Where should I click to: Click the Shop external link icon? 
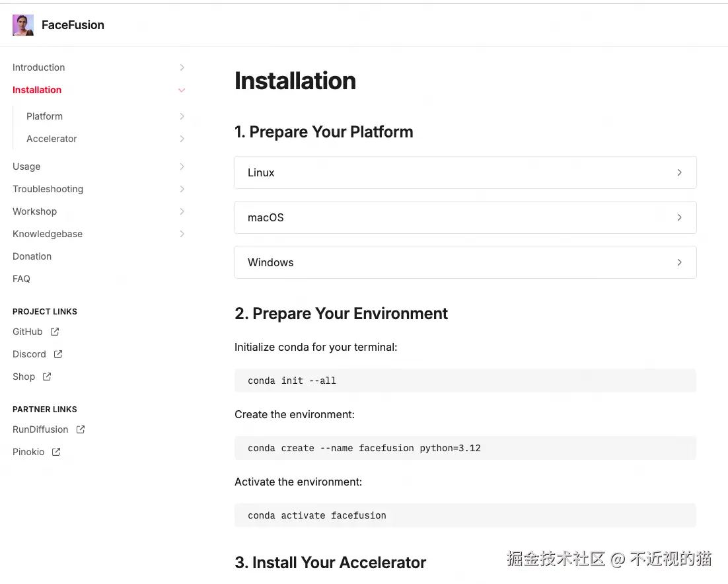click(x=47, y=377)
